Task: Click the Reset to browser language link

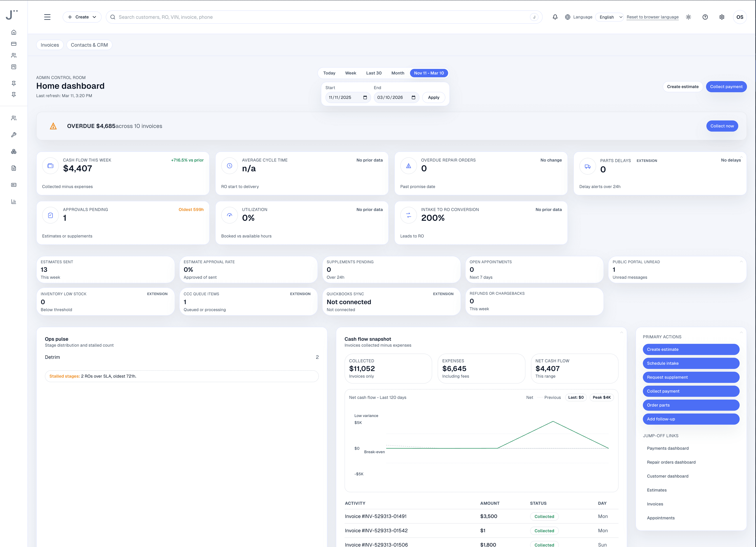Action: click(x=653, y=17)
